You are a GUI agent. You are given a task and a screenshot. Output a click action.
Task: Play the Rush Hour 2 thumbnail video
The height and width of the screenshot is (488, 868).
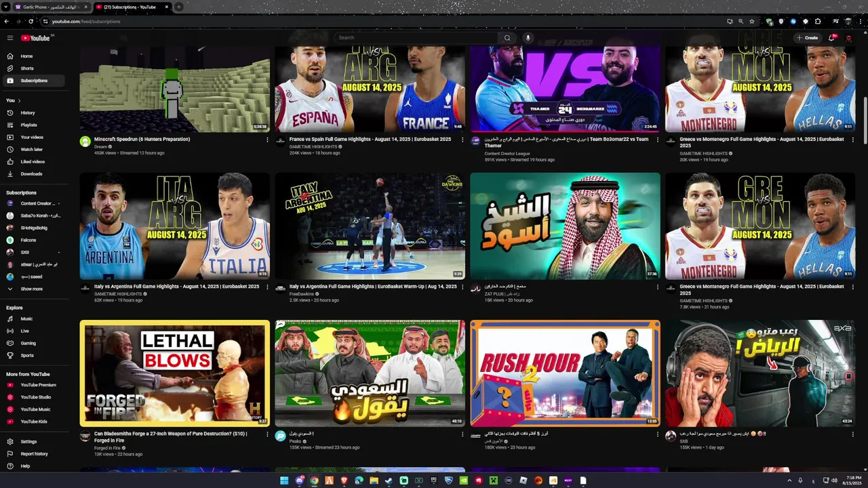pos(565,373)
